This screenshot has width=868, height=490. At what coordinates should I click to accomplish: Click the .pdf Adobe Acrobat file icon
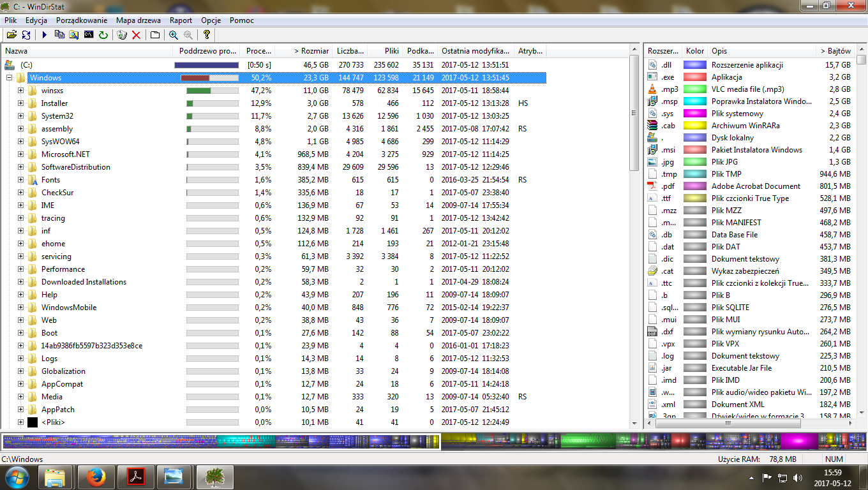point(652,186)
